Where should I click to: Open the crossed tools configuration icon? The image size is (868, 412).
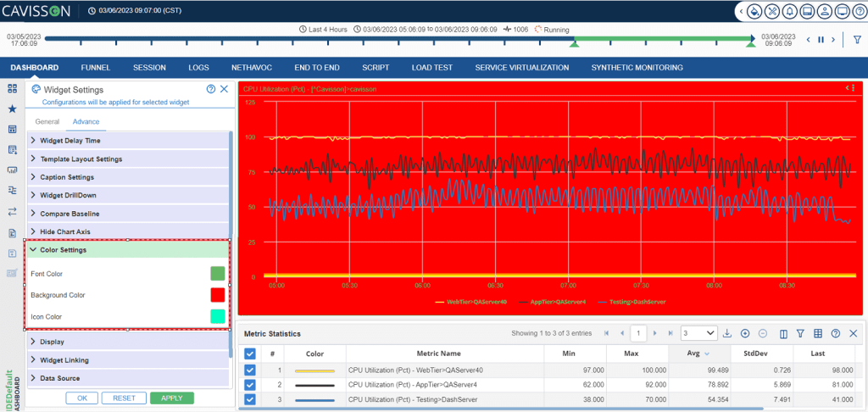(x=771, y=10)
